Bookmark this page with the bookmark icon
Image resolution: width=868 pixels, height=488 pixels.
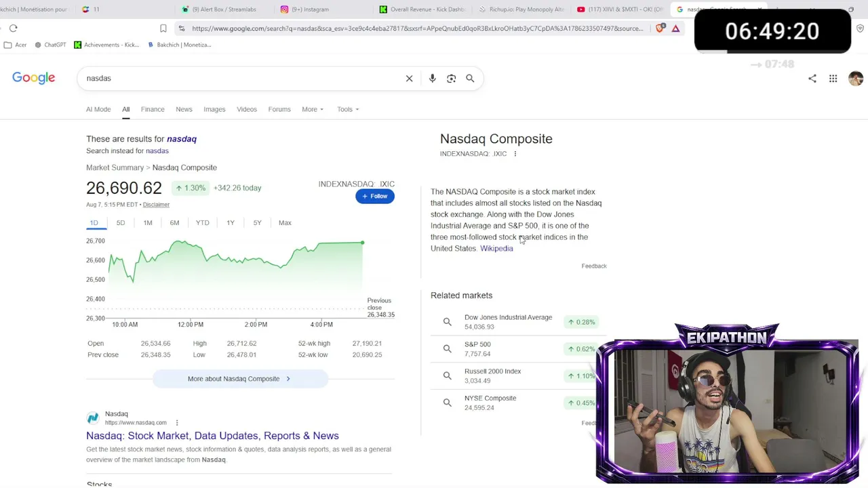click(163, 28)
